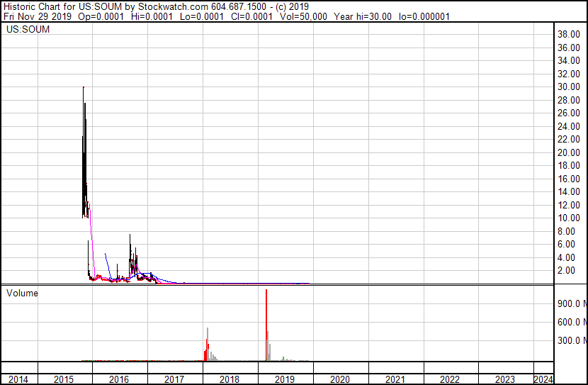The height and width of the screenshot is (385, 588).
Task: Click the 2.00 price axis label
Action: 569,271
